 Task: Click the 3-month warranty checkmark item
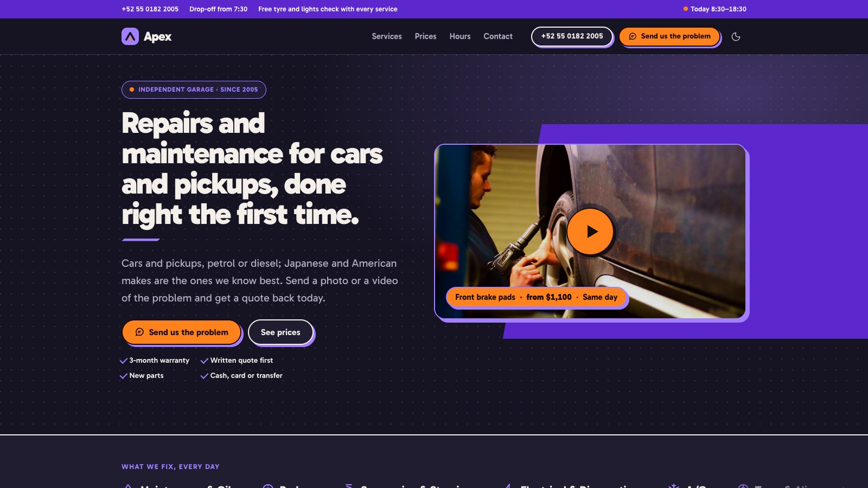point(155,361)
